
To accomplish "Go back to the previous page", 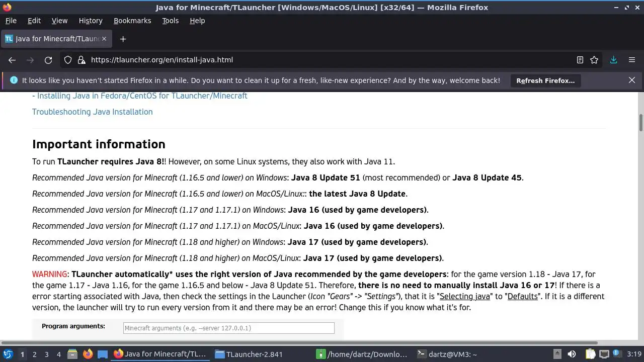I will pyautogui.click(x=12, y=60).
